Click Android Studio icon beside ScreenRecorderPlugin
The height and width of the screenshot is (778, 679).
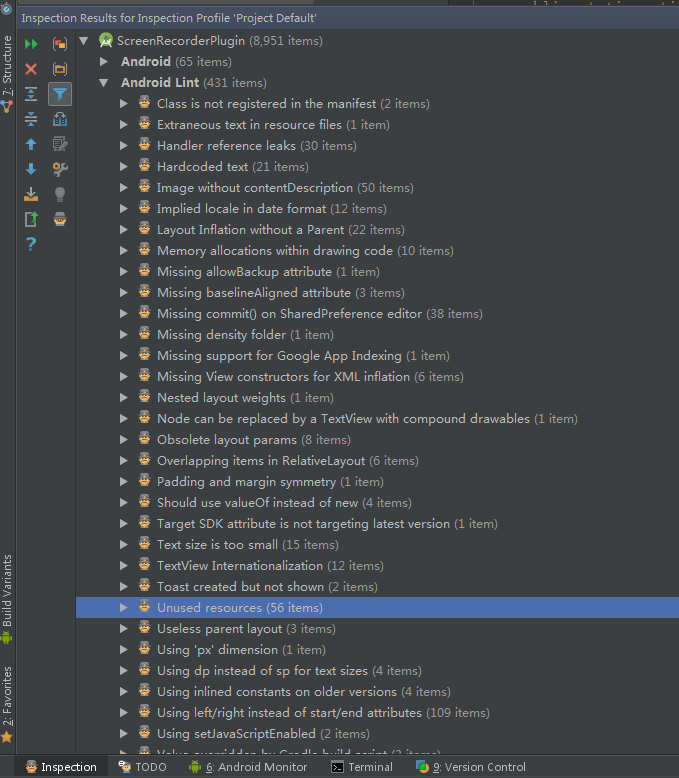[x=106, y=40]
